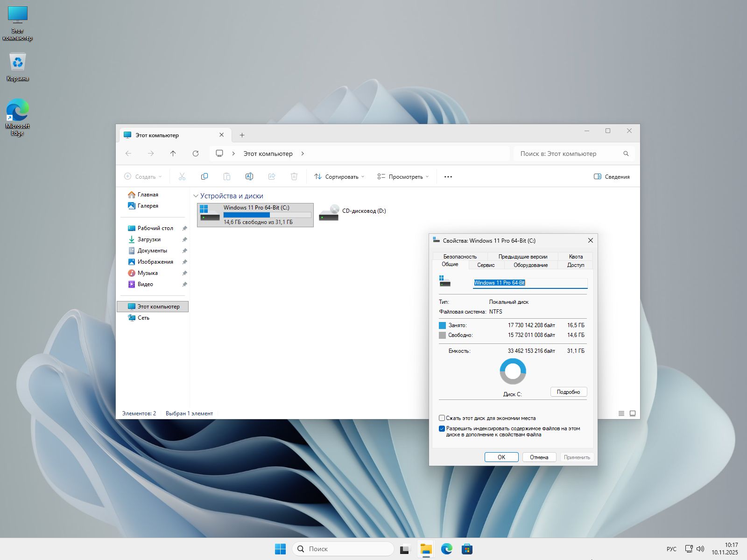
Task: Open the Sort dropdown menu
Action: coord(339,177)
